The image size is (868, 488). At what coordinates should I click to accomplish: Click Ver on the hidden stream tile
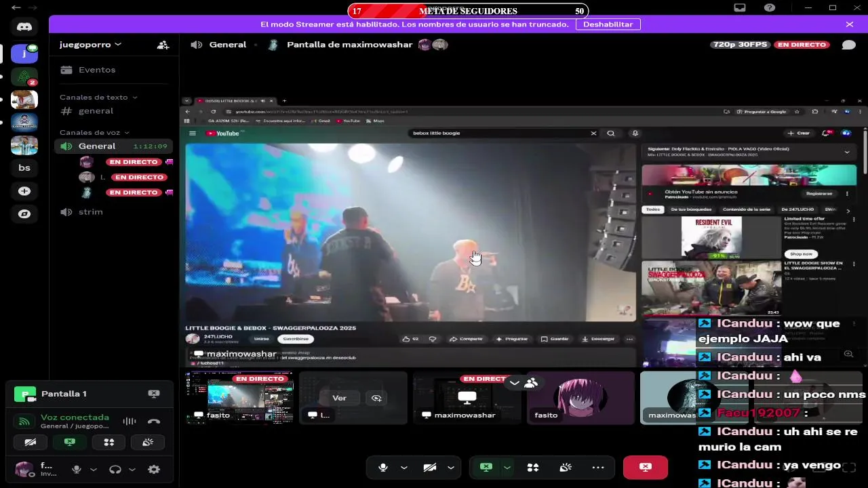(339, 398)
